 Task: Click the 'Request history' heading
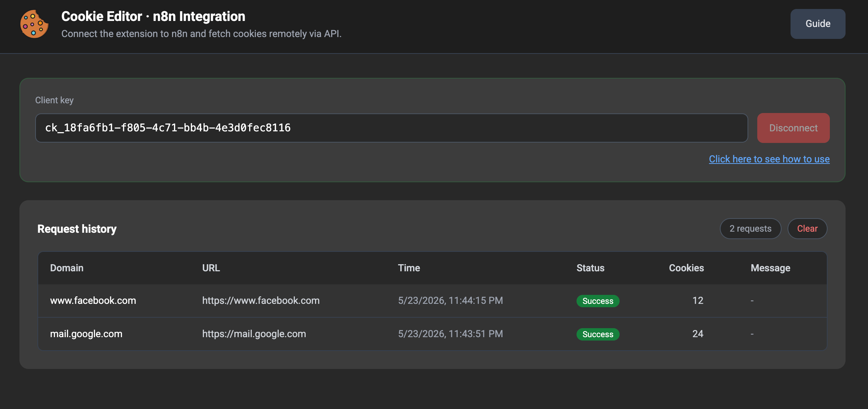point(77,229)
